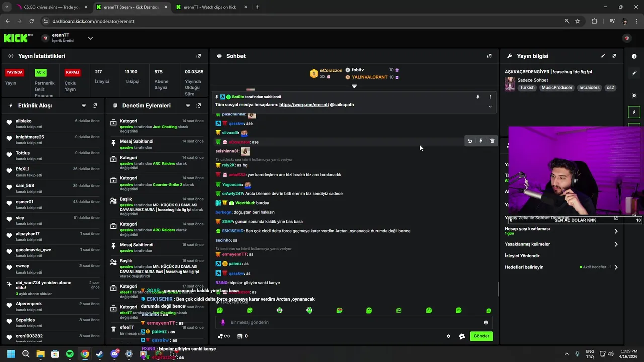Open a new browser tab
The image size is (644, 362).
(258, 7)
